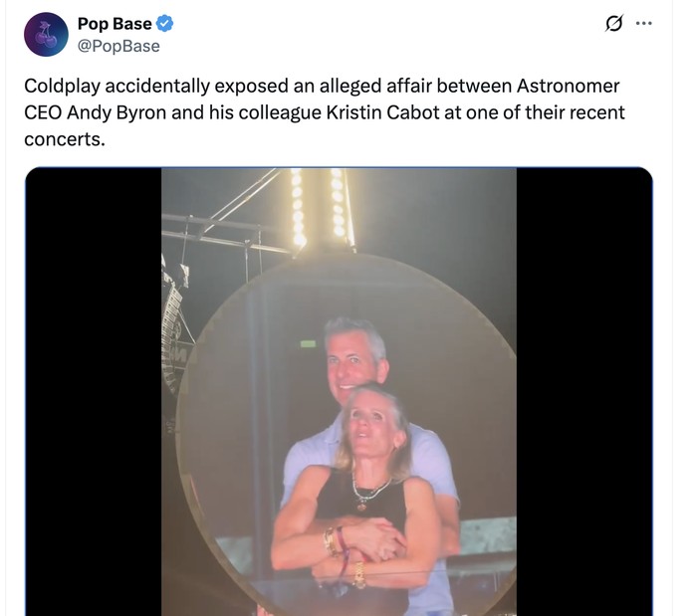Click the final word "concerts." in the tweet
Viewport: 697px width, 616px height.
tap(64, 139)
